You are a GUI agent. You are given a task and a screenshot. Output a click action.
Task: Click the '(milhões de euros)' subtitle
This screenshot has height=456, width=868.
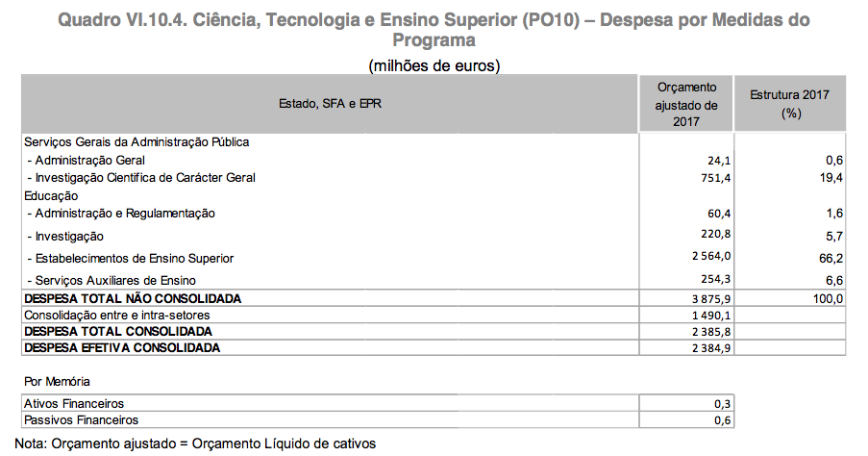434,65
